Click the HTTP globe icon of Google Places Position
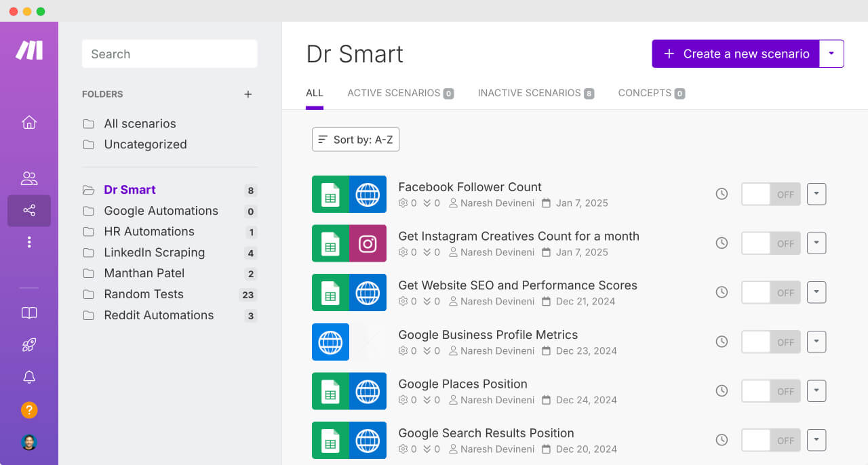 (368, 391)
